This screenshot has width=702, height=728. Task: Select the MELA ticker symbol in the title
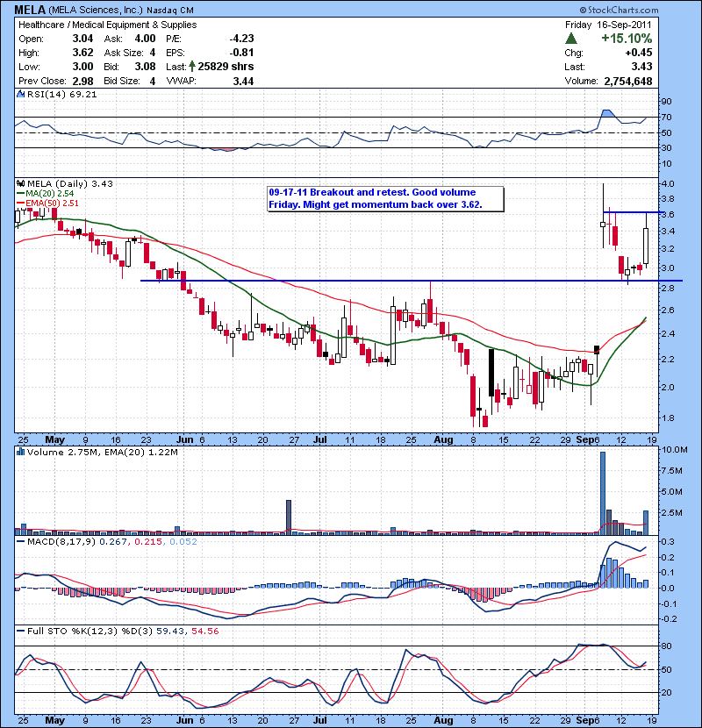coord(30,10)
